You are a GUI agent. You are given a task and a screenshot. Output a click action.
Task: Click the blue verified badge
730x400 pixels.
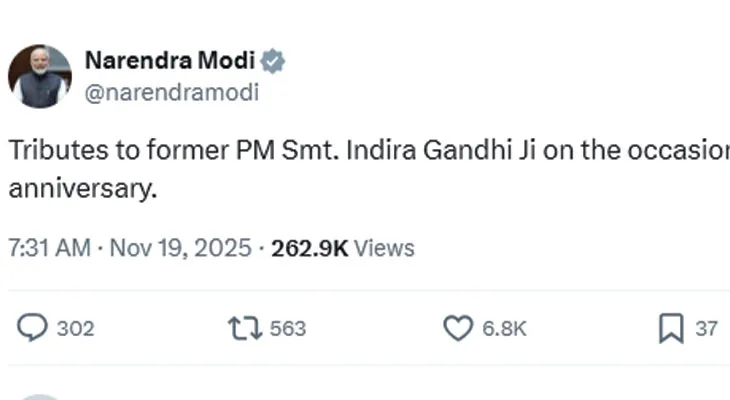(x=273, y=61)
